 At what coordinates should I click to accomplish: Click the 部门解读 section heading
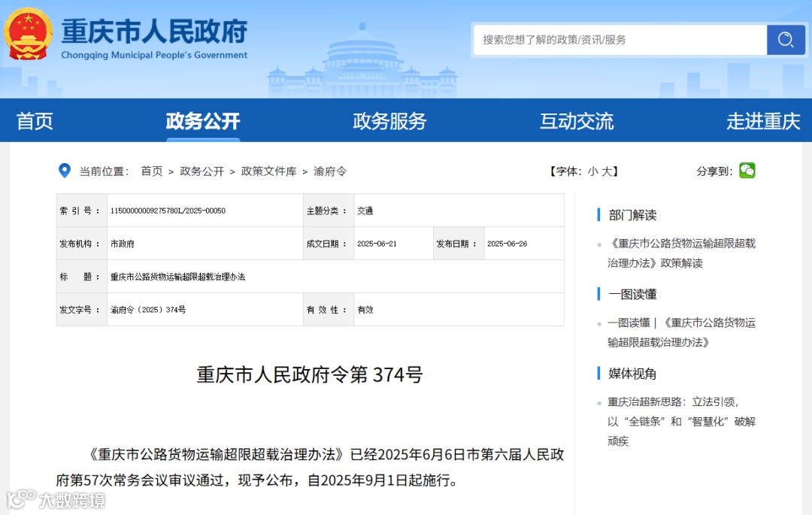point(632,215)
